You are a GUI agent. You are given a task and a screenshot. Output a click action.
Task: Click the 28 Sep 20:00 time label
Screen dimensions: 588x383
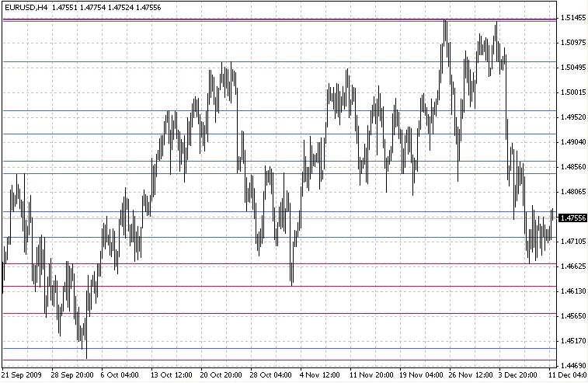(72, 374)
